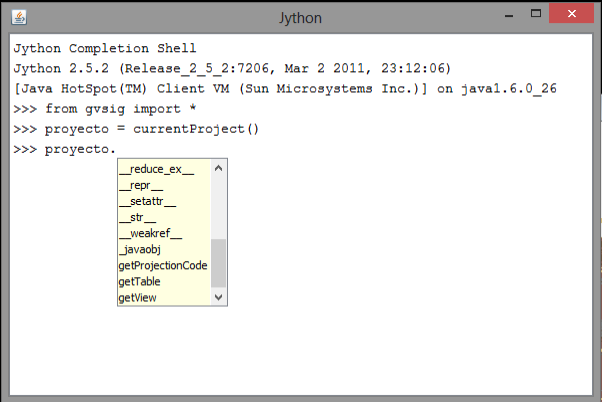Screen dimensions: 602x402
Task: Pick getProjectionCode from the completion popup
Action: (162, 266)
